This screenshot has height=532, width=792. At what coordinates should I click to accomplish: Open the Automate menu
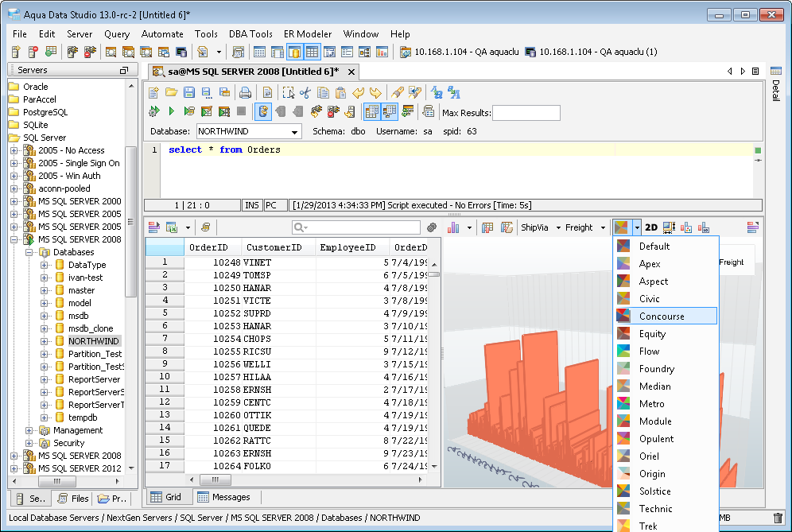point(162,34)
